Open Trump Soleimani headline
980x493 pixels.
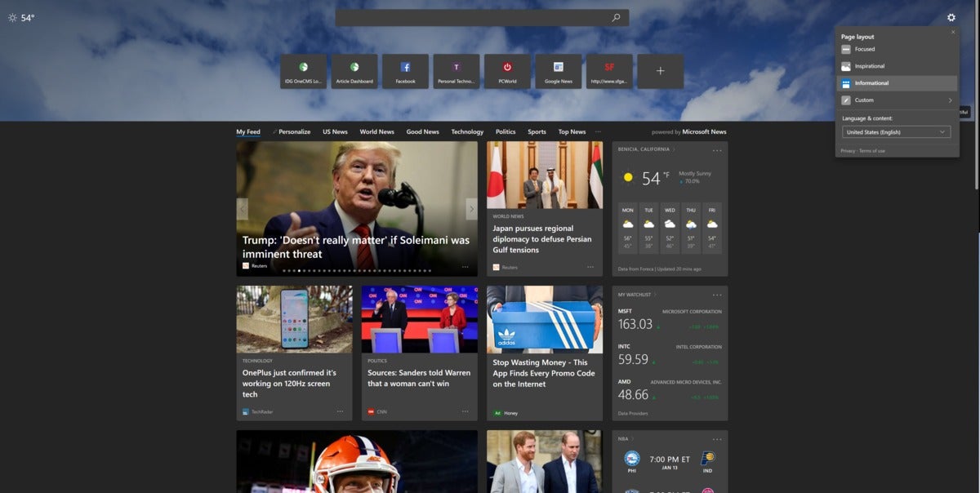tap(356, 247)
